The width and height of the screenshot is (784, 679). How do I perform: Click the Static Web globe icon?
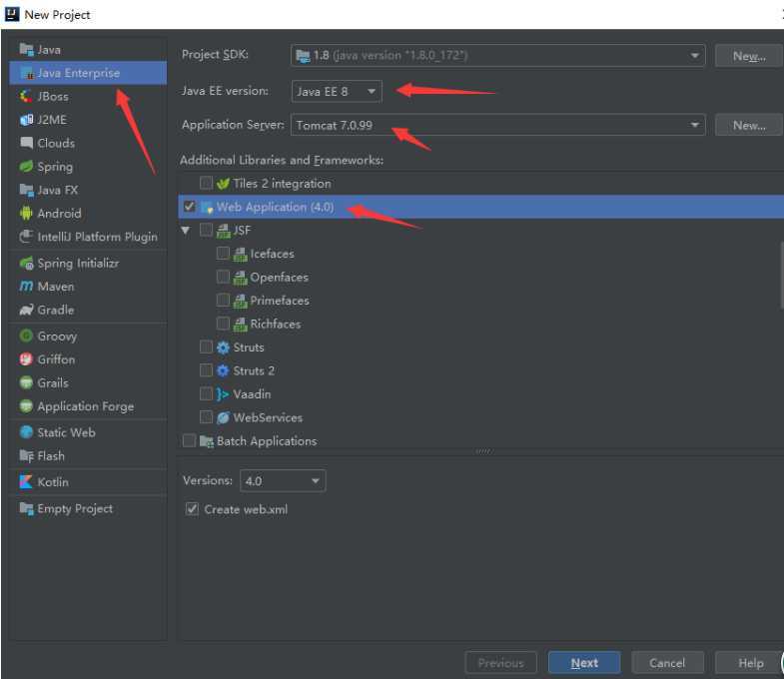(26, 432)
